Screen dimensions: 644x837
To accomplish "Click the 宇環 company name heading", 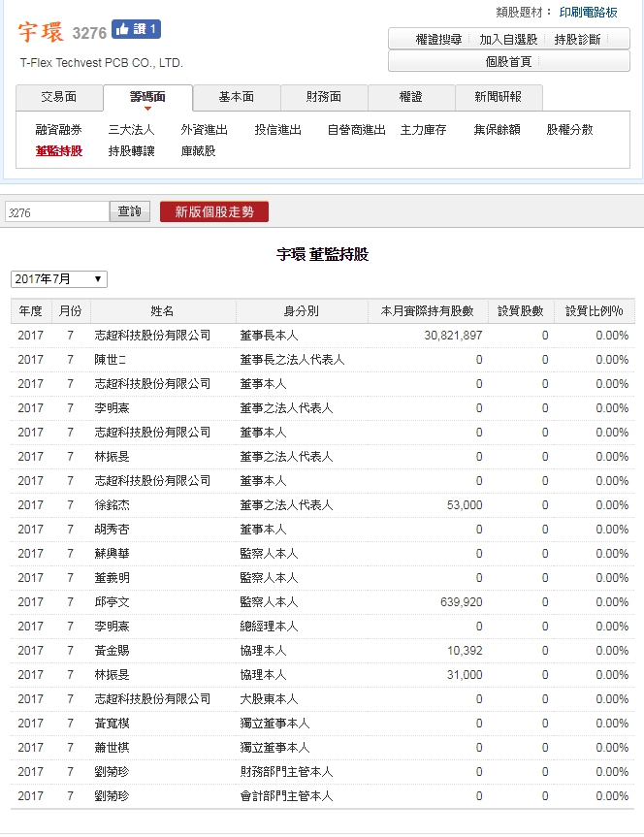I will [x=41, y=32].
